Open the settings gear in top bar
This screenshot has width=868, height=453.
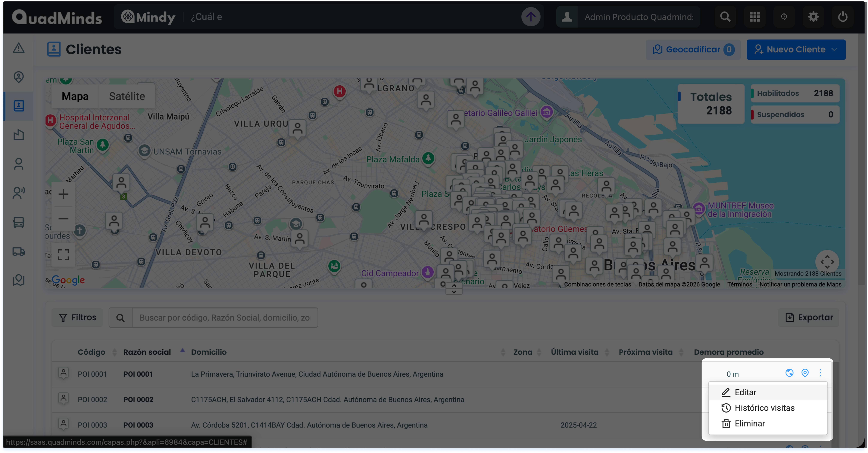point(813,17)
